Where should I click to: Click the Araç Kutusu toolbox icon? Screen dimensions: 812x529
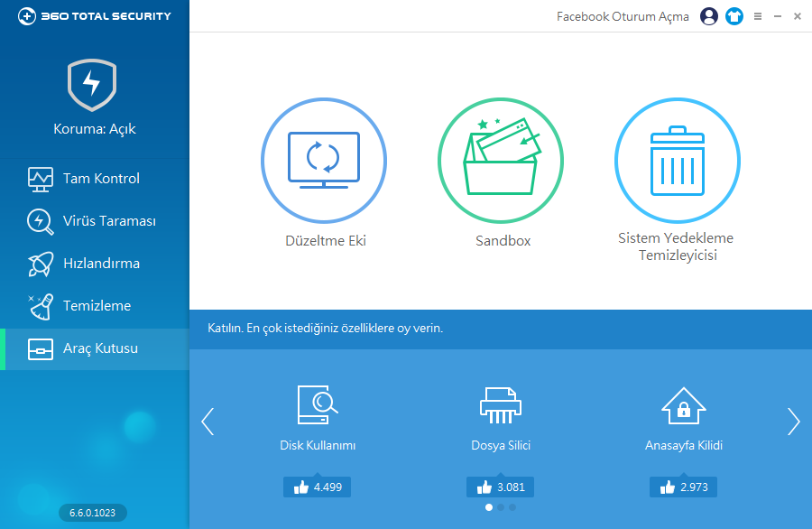pyautogui.click(x=41, y=349)
